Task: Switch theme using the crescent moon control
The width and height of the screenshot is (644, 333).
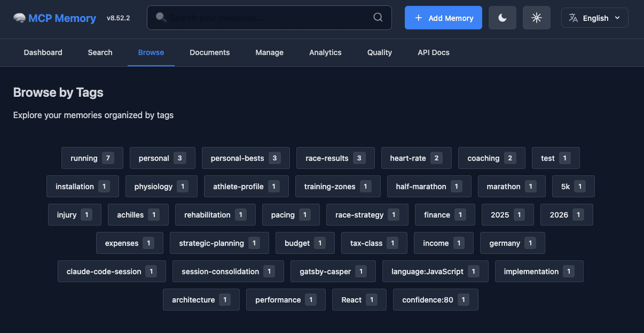Action: click(502, 17)
